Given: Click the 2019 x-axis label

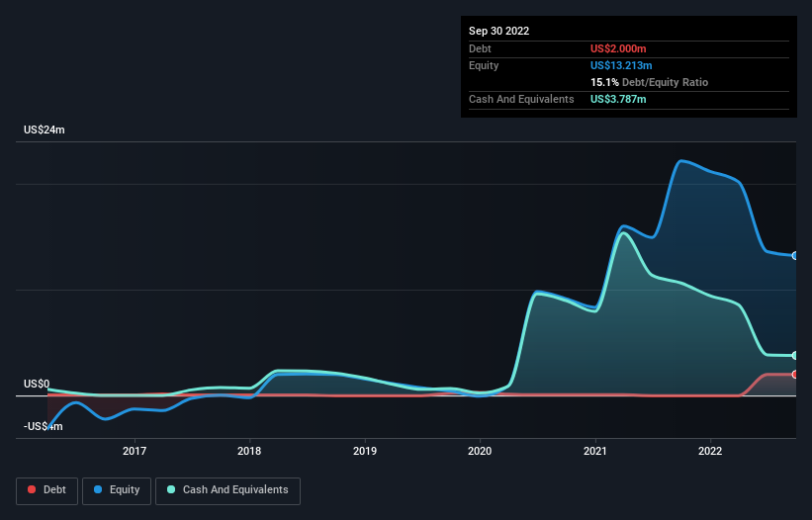Looking at the screenshot, I should click(365, 451).
